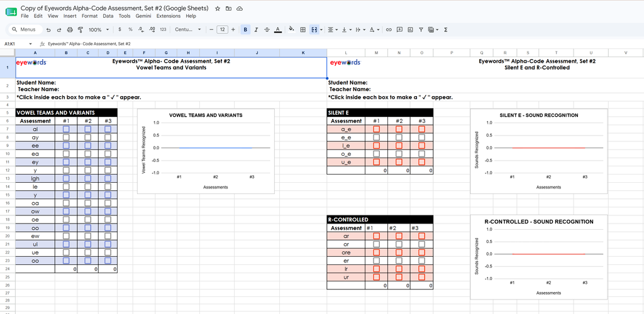
Task: Select the R-Controlled Sound Recognition chart
Action: click(539, 257)
